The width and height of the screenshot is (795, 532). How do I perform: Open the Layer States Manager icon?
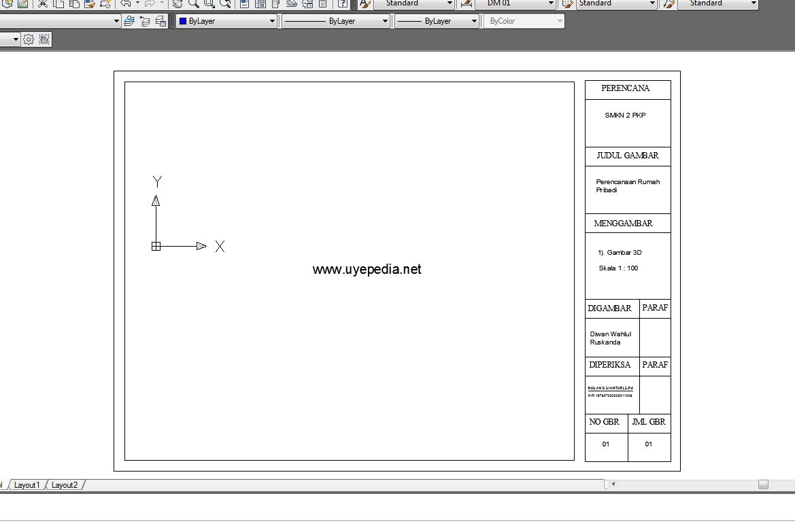[x=160, y=21]
